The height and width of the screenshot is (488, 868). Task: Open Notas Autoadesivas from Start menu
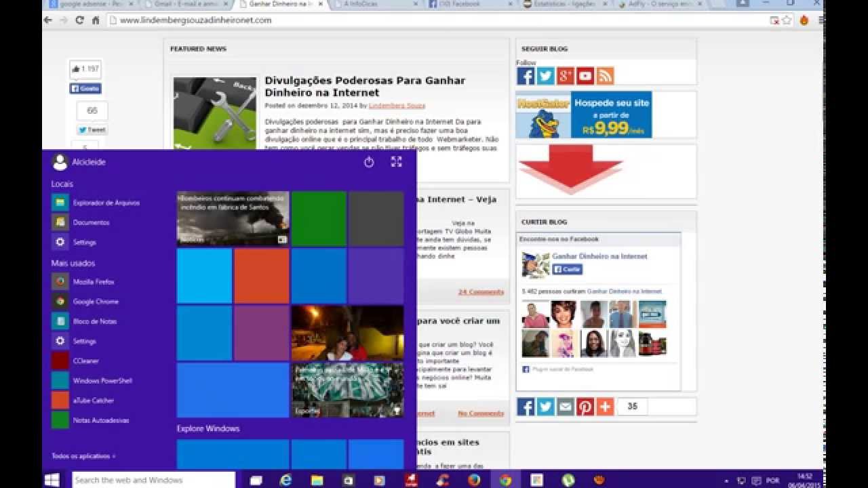click(x=90, y=420)
